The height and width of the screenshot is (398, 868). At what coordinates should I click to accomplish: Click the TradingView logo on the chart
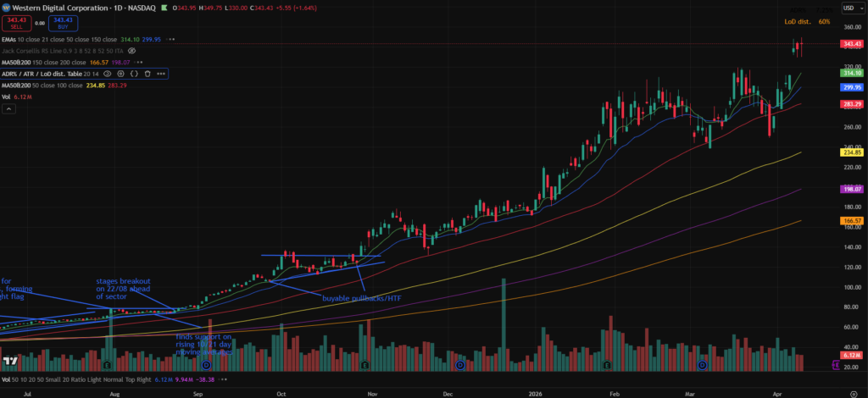point(11,362)
